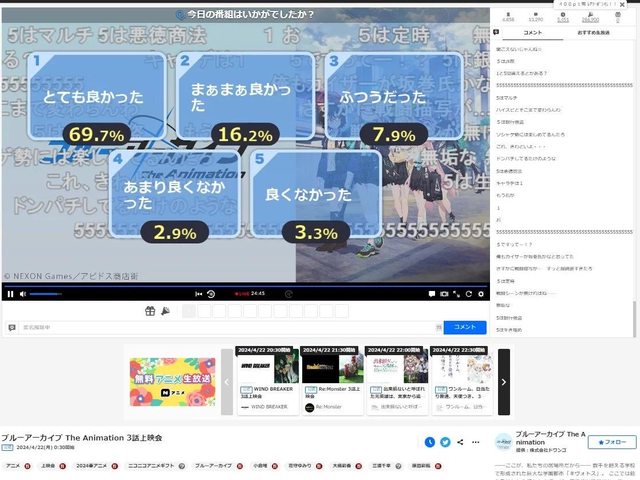Open ブルーアーカイブ The Animation channel link
The image size is (640, 480).
[x=550, y=438]
